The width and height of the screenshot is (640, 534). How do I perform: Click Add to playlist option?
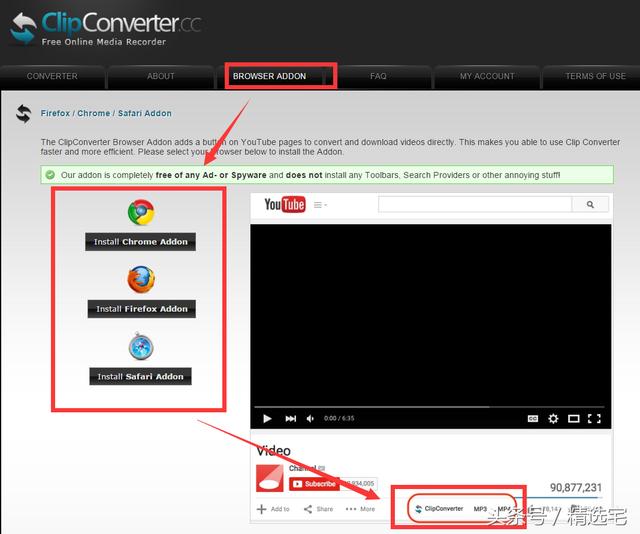(x=273, y=509)
